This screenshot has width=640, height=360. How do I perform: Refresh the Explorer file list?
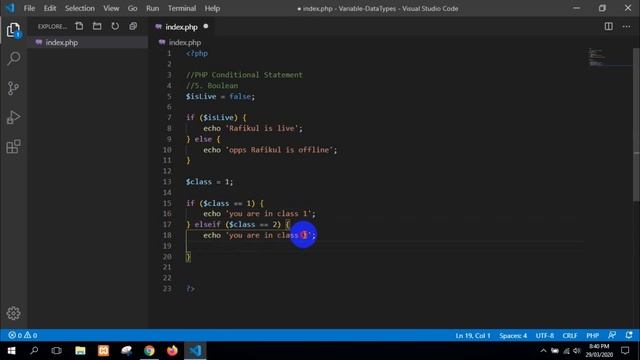coord(115,27)
